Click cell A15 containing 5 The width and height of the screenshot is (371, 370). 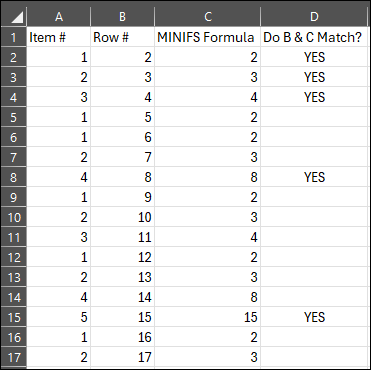point(59,317)
